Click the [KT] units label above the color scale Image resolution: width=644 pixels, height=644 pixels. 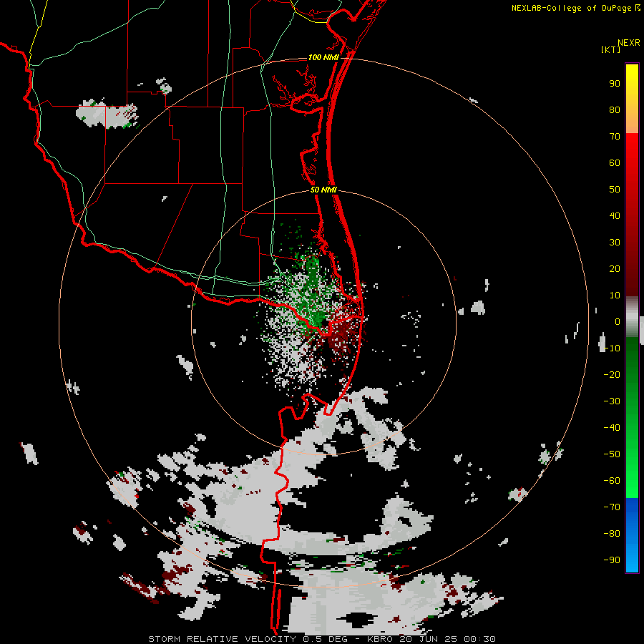[x=611, y=49]
